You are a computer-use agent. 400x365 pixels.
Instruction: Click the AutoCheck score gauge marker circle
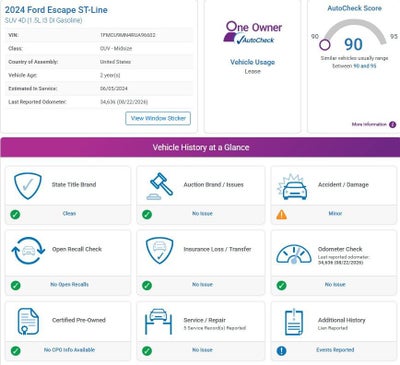[x=325, y=45]
